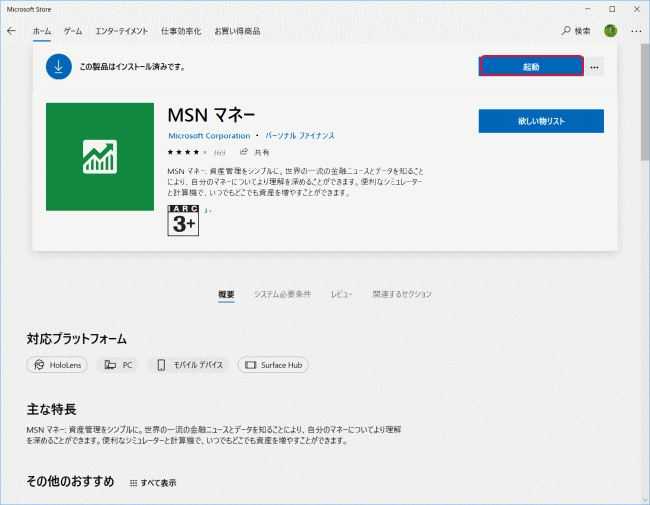Screen dimensions: 650x505
Task: Click the grid icon by すべて表示
Action: click(133, 483)
